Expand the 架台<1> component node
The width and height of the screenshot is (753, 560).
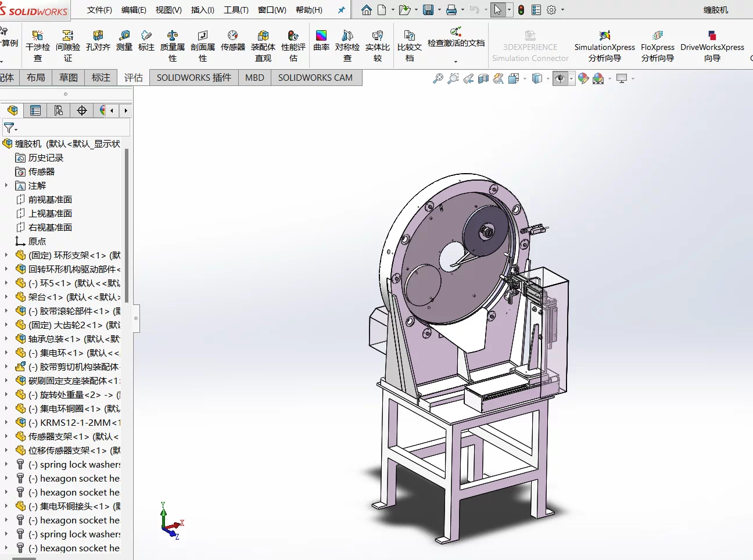6,297
